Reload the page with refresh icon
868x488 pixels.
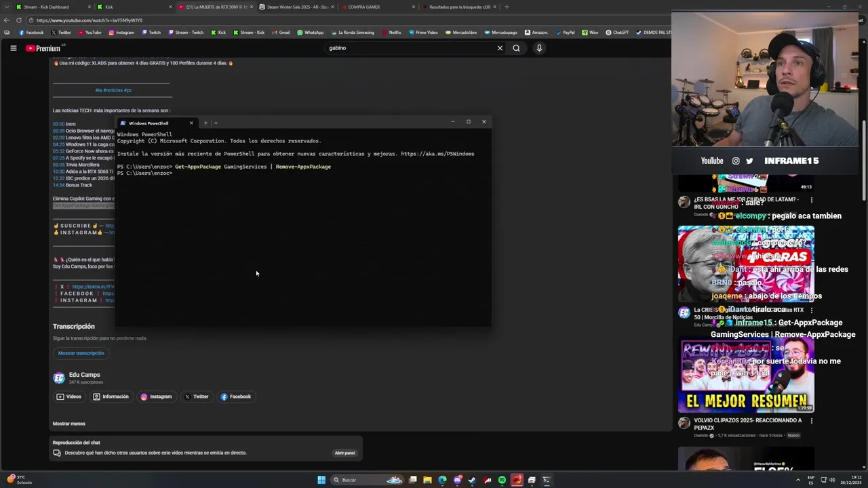click(x=19, y=20)
